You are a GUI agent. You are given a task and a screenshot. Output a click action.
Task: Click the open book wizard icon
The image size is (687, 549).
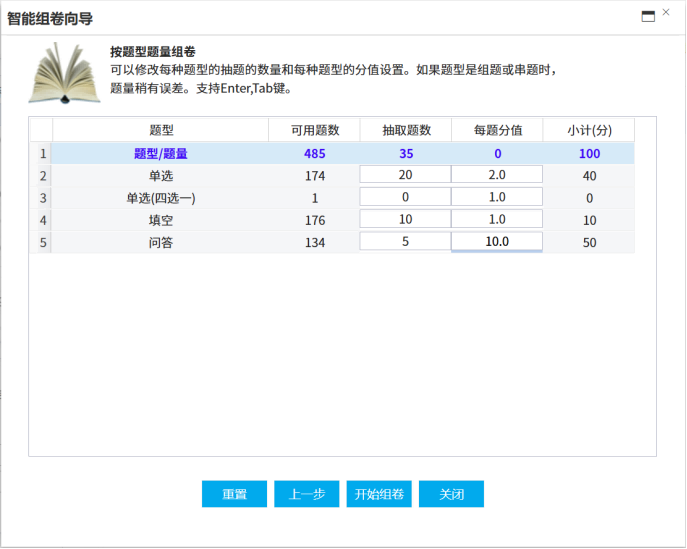tap(64, 73)
